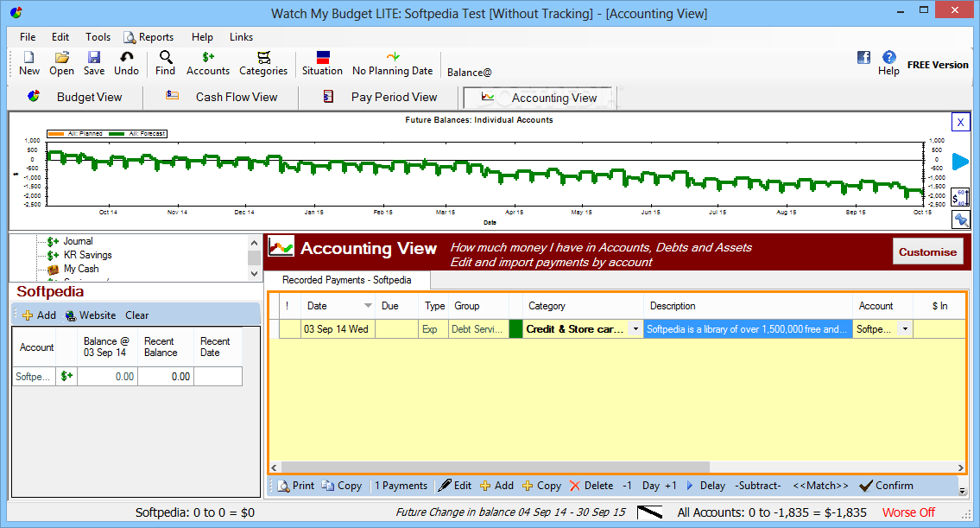
Task: Delete the selected payment
Action: click(591, 486)
